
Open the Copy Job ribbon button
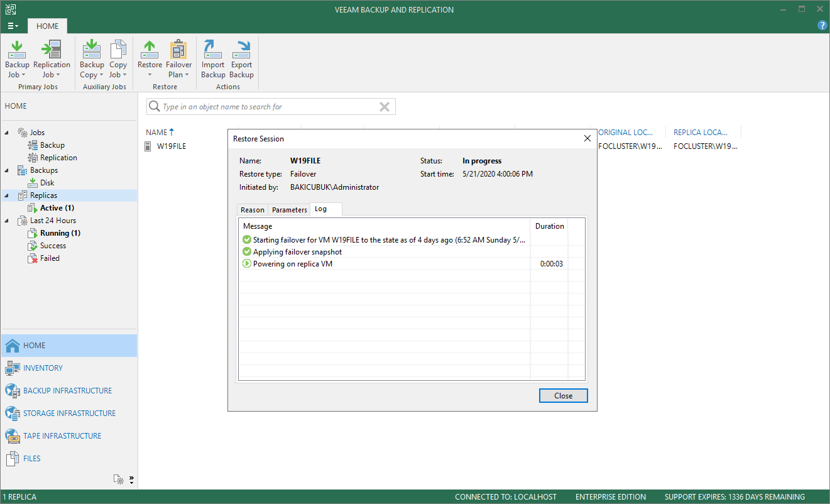(118, 60)
